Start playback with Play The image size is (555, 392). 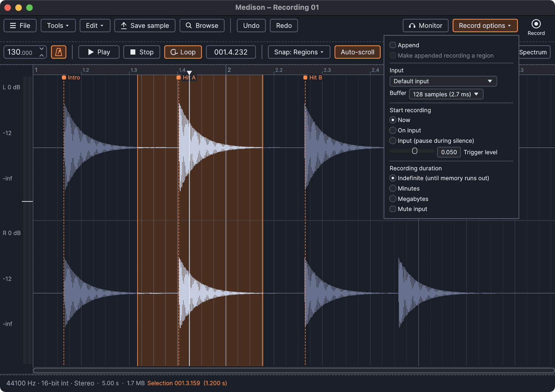99,52
